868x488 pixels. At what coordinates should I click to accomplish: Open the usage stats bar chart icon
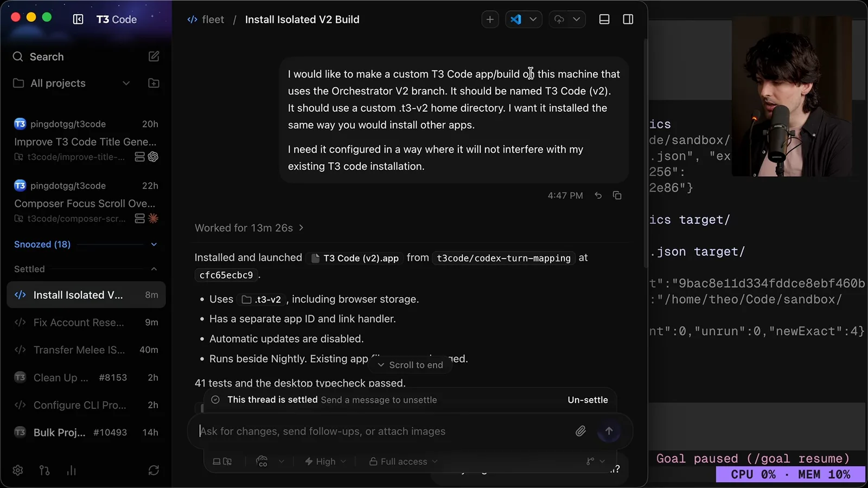coord(71,470)
